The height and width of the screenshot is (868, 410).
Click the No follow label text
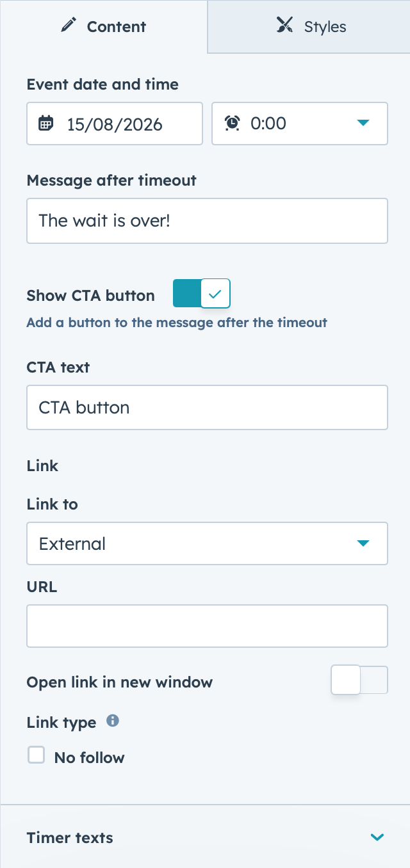(x=90, y=758)
